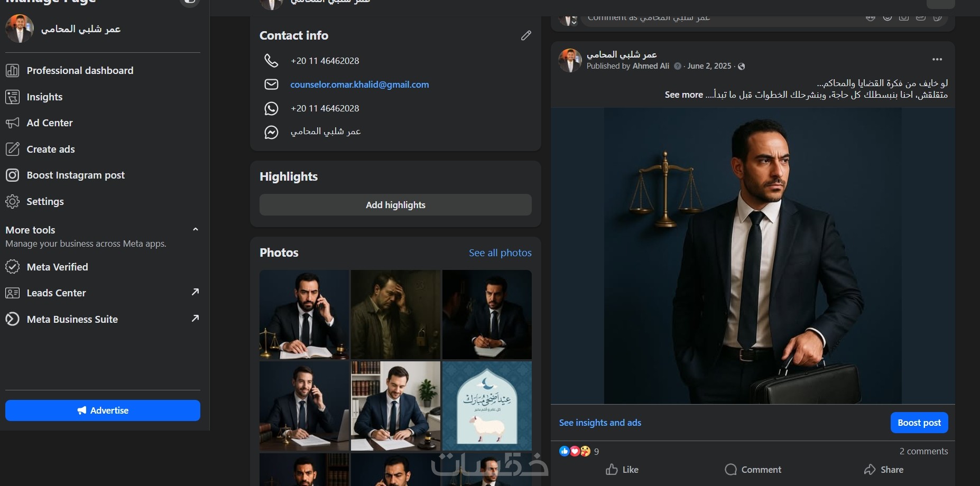Click the phone icon in Contact info
The width and height of the screenshot is (980, 486).
click(x=271, y=61)
